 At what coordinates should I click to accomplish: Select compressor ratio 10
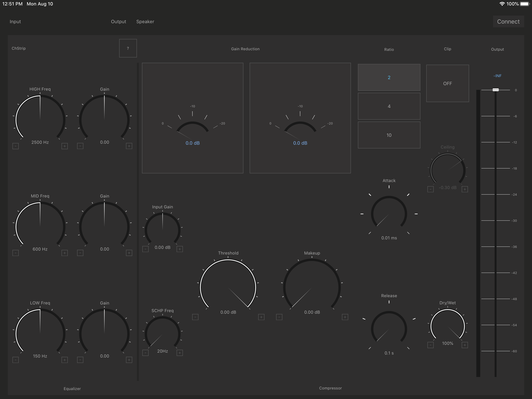(389, 135)
